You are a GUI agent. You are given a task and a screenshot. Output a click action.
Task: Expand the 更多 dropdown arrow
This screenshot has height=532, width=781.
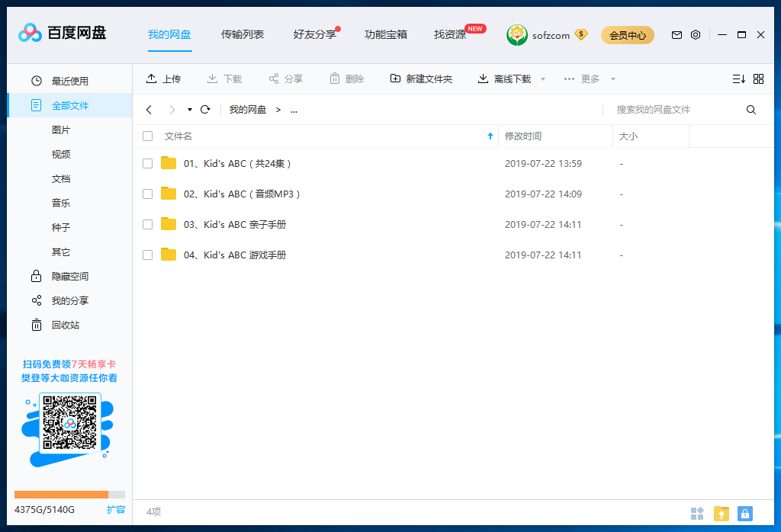[613, 79]
